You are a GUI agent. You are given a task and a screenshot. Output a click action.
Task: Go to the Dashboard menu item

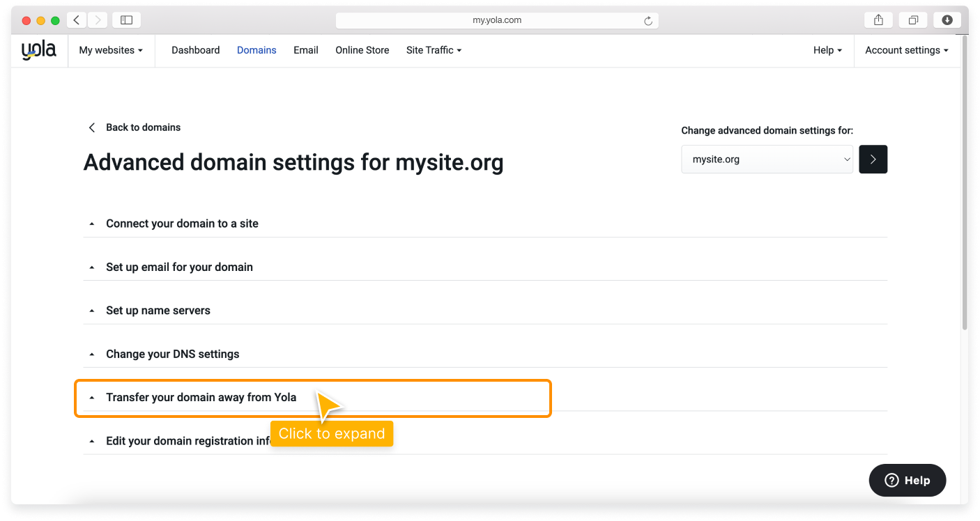pyautogui.click(x=195, y=49)
